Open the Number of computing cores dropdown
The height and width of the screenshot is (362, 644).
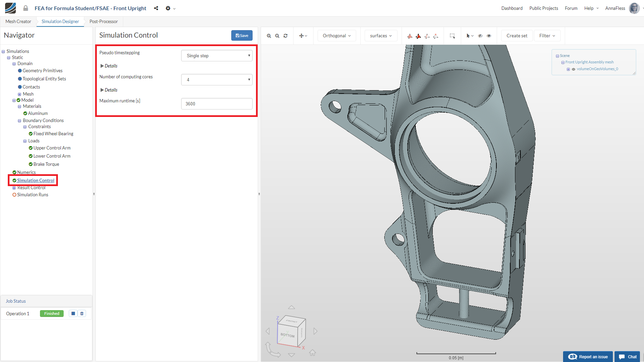click(217, 80)
